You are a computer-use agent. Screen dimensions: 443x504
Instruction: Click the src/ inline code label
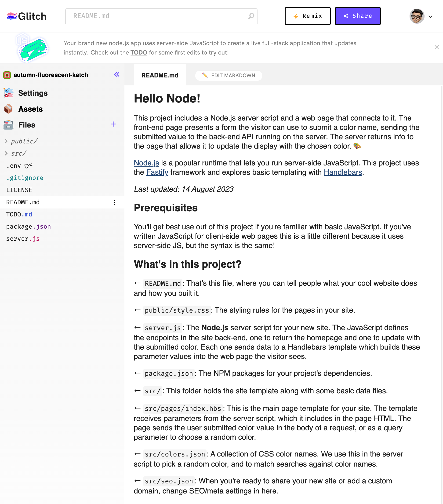click(153, 391)
